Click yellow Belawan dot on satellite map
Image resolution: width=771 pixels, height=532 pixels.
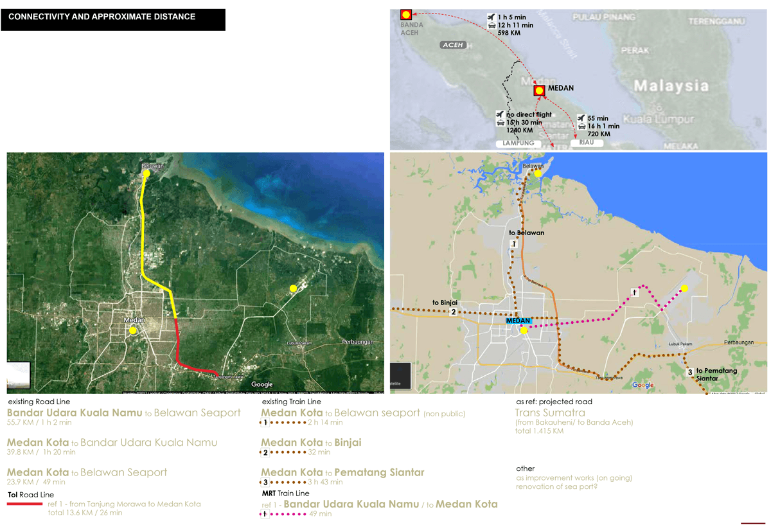[x=146, y=173]
